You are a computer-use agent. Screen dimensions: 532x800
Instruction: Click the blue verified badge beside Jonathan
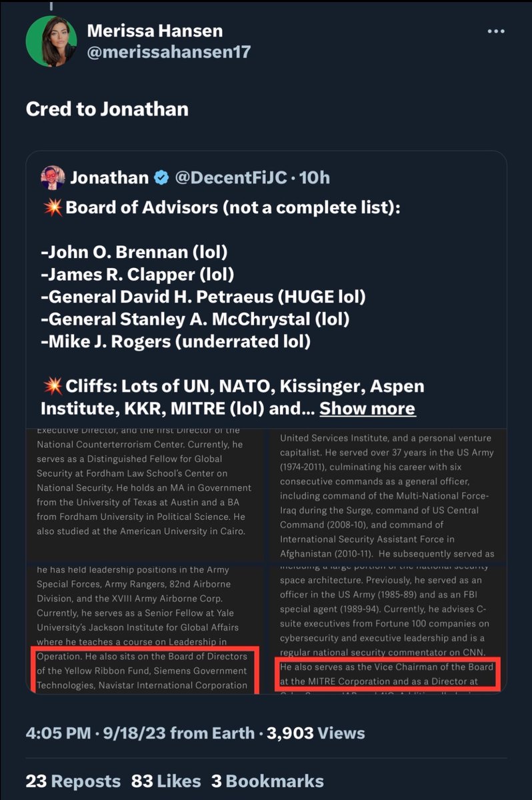161,178
